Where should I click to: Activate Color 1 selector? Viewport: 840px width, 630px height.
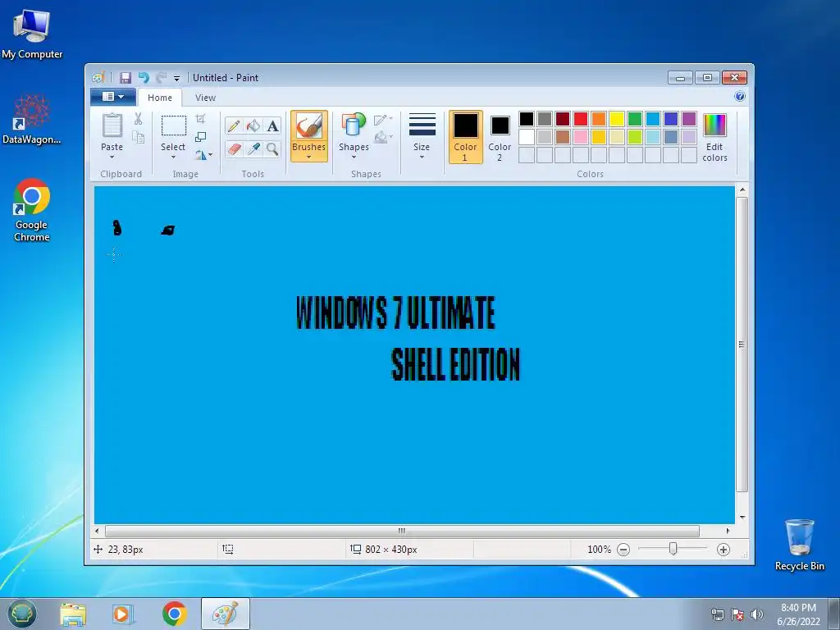(x=466, y=137)
